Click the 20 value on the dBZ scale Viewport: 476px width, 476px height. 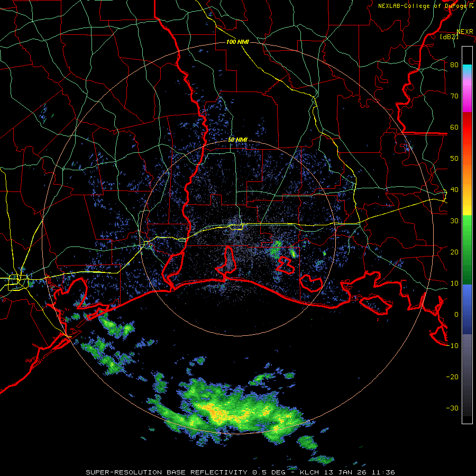pyautogui.click(x=454, y=252)
